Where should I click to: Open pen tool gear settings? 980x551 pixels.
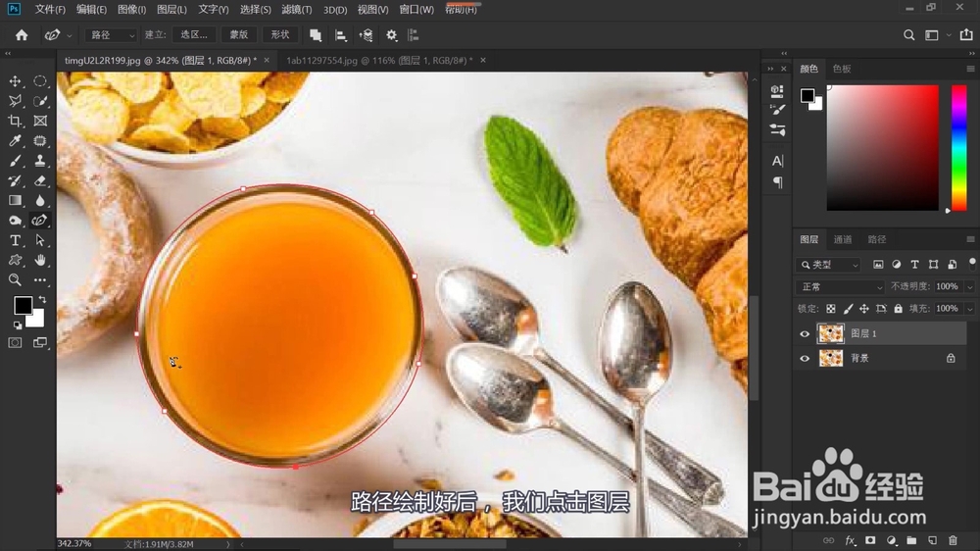click(x=392, y=35)
